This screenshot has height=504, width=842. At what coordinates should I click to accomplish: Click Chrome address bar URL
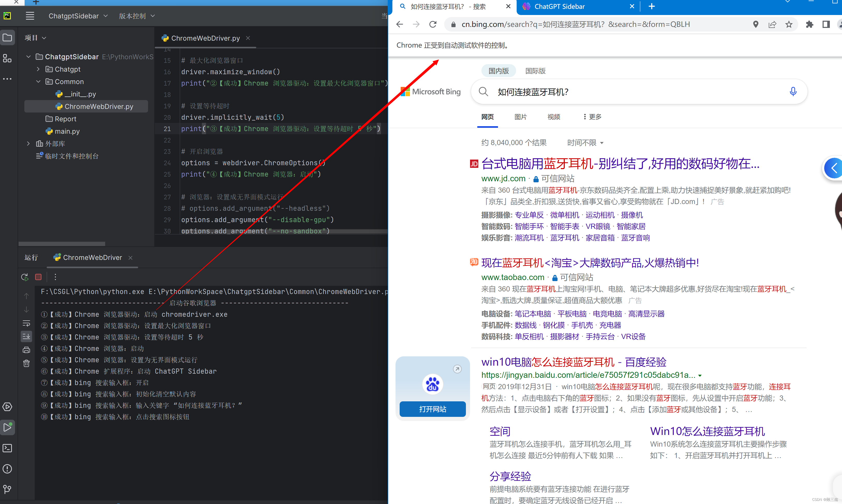576,25
